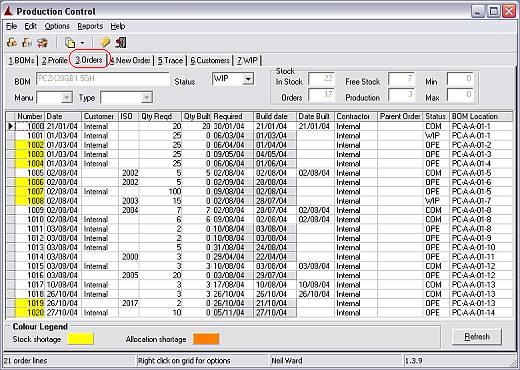This screenshot has width=520, height=370.
Task: Select order number 1004 cell
Action: click(30, 164)
